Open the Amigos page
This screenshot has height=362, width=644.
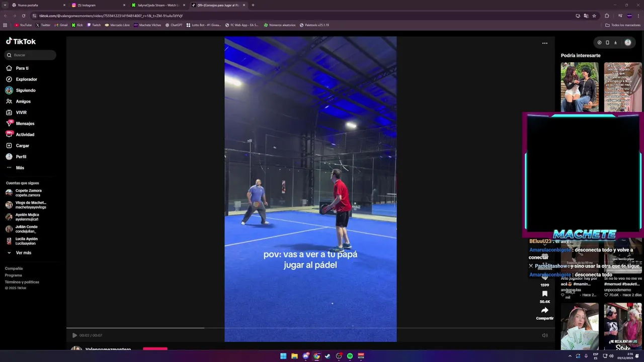coord(18,101)
